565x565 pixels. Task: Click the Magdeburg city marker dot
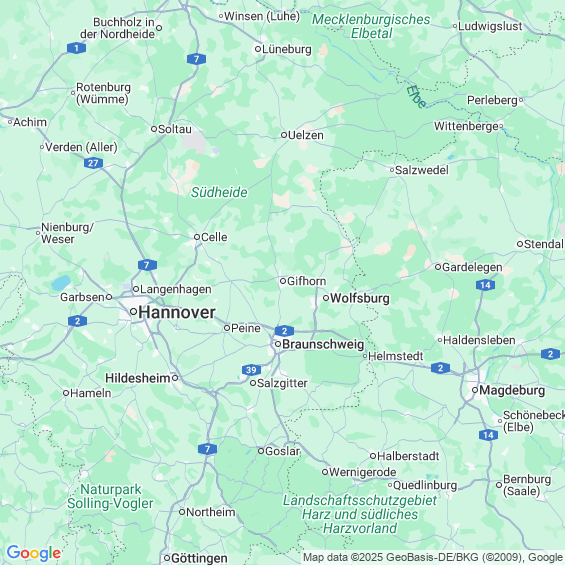click(475, 390)
